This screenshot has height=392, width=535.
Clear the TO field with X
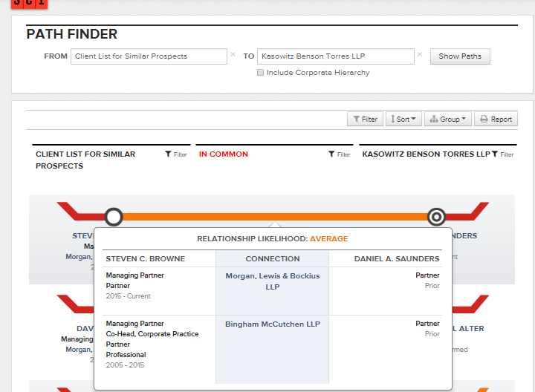(420, 54)
